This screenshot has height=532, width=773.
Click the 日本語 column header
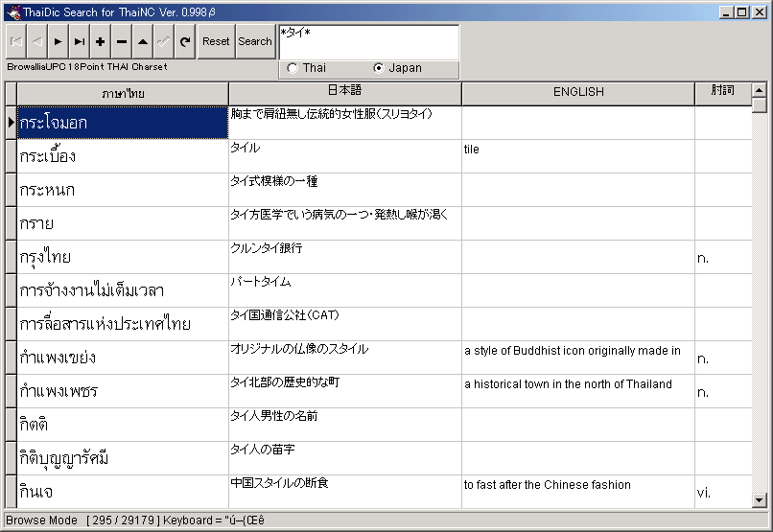(344, 93)
